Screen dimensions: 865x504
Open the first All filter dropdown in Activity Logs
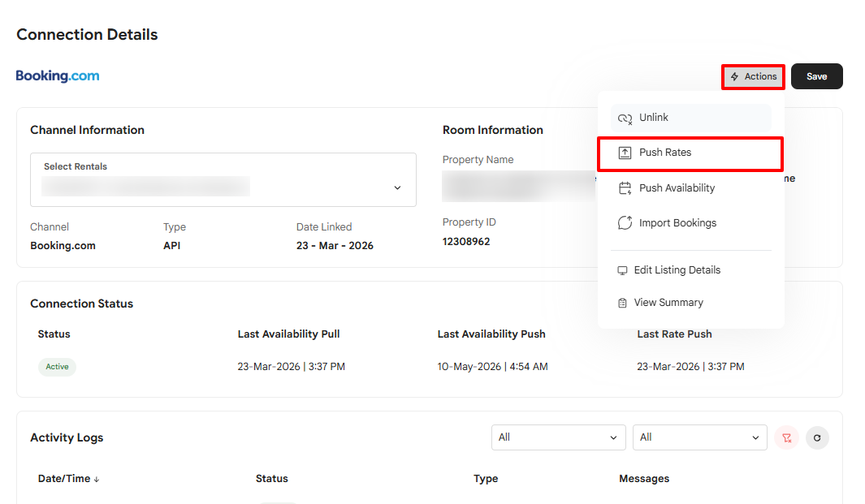tap(558, 437)
